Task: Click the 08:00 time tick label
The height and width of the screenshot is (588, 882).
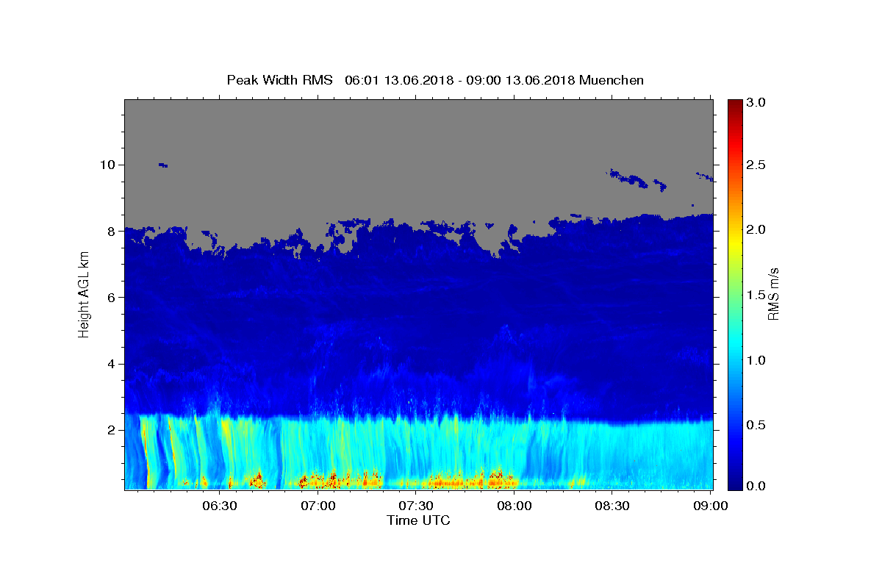Action: pos(514,506)
